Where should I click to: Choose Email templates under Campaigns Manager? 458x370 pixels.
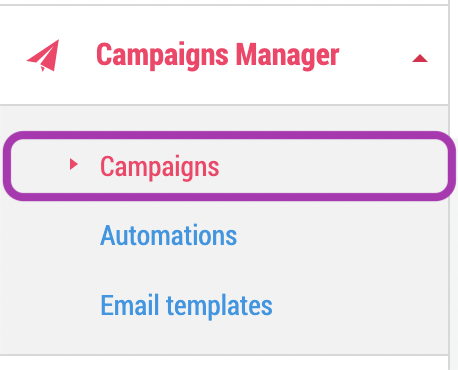tap(186, 305)
